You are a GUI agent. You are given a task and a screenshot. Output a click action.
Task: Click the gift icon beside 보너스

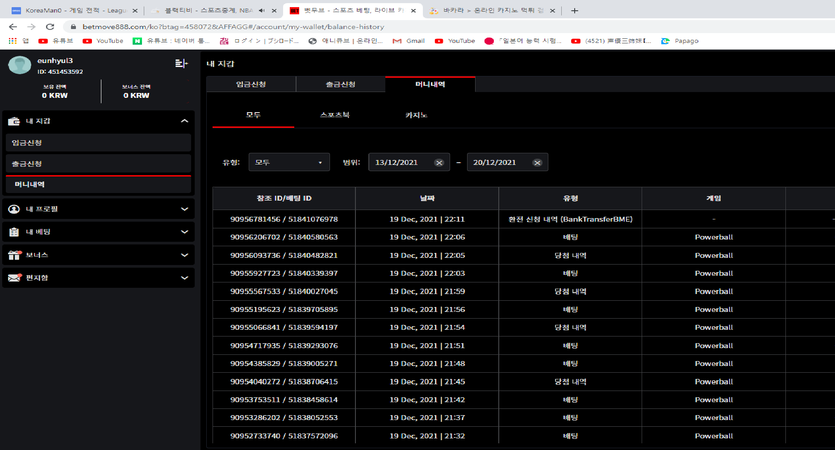pos(14,255)
